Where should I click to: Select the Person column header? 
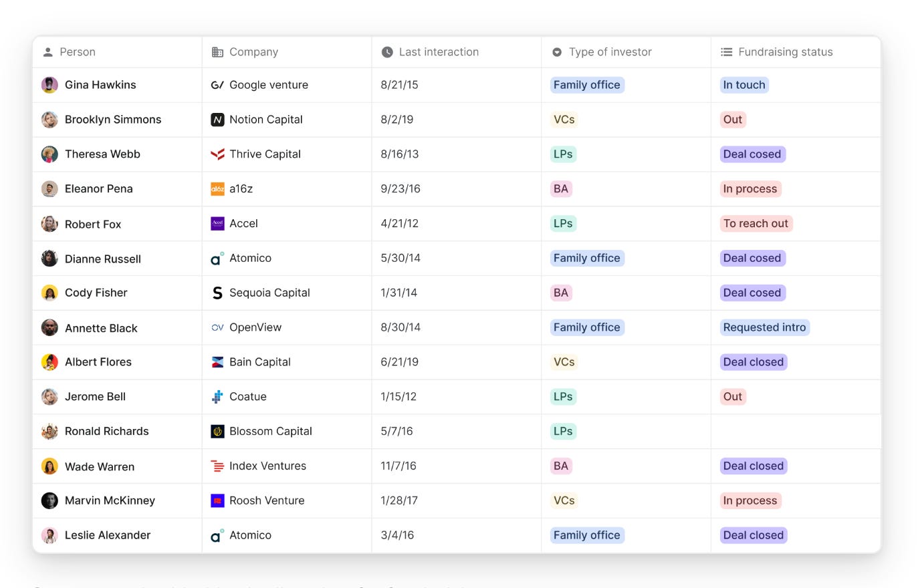coord(117,52)
